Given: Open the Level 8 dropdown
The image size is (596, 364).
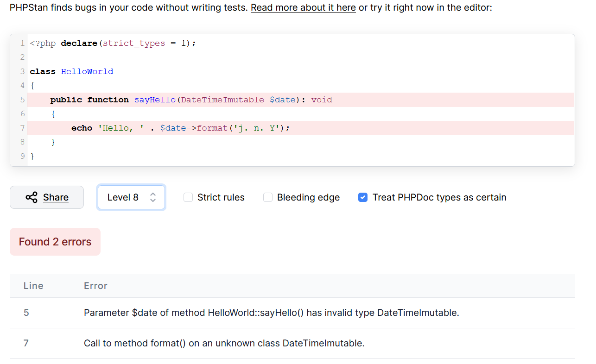Looking at the screenshot, I should (131, 197).
